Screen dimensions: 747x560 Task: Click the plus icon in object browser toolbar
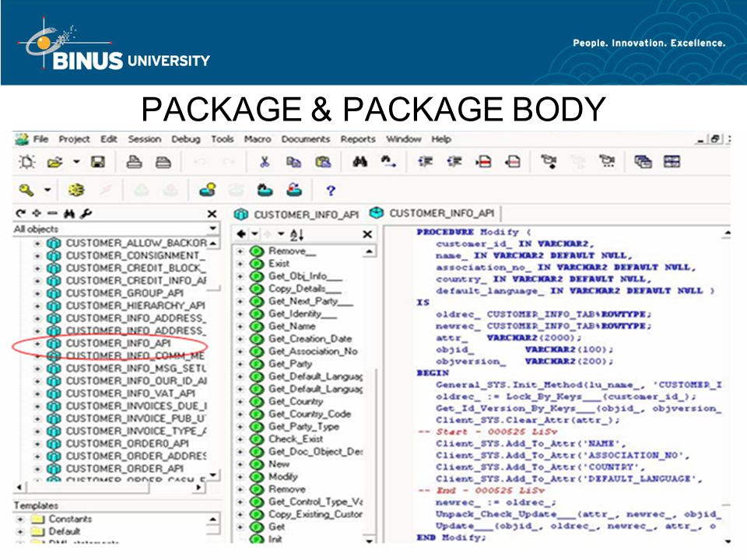coord(37,213)
